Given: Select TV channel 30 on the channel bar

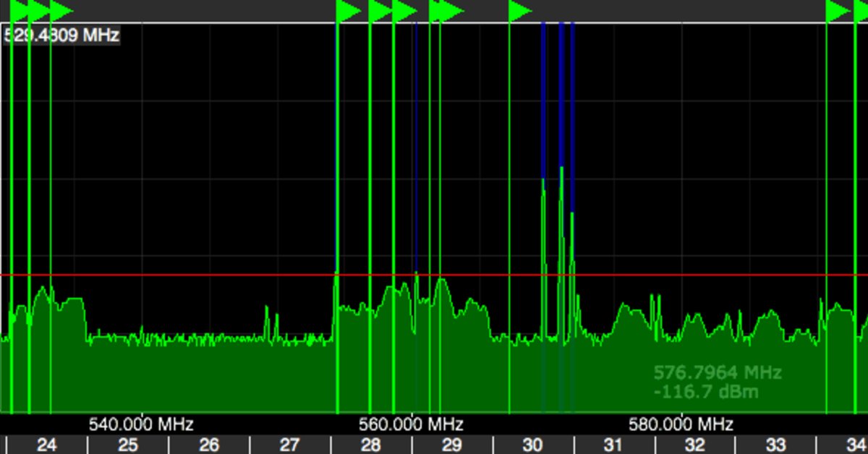Looking at the screenshot, I should point(533,445).
